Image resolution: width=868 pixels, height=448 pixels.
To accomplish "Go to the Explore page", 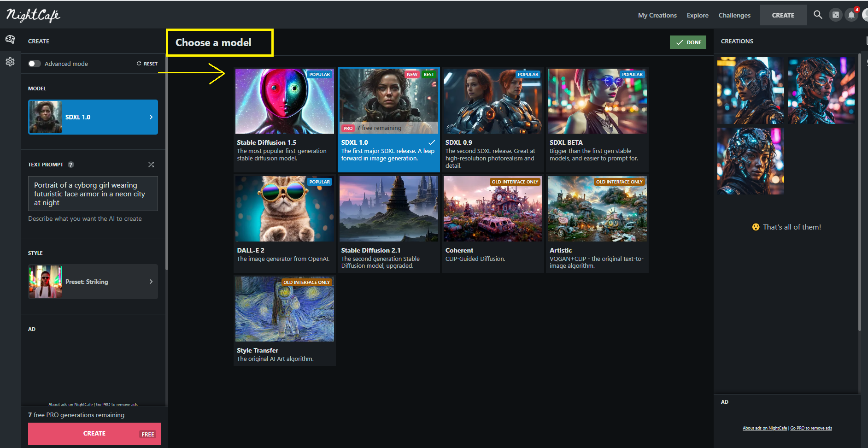I will point(698,15).
